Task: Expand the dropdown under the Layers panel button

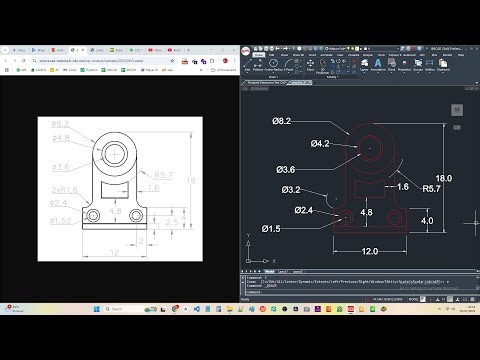Action: (364, 73)
